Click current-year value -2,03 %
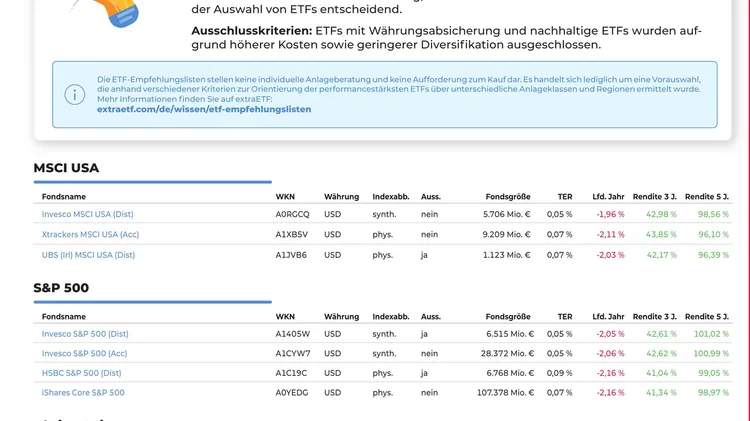The width and height of the screenshot is (750, 421). 610,255
